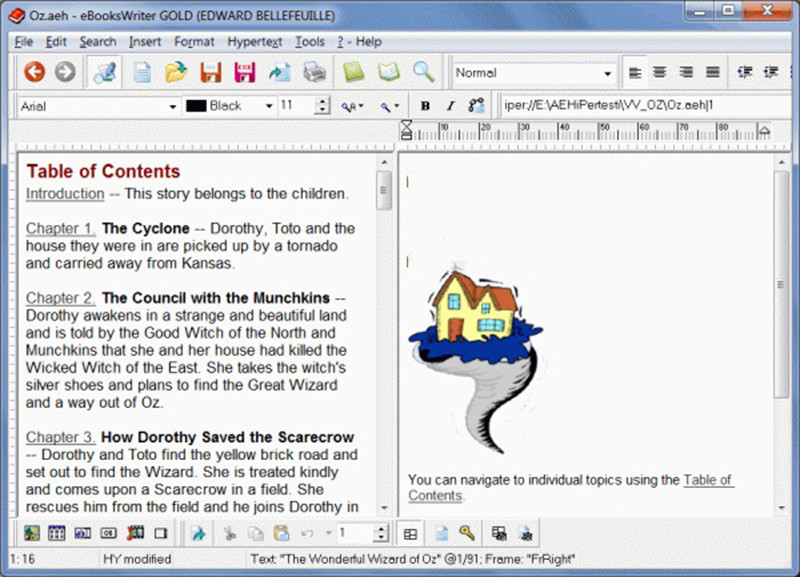The width and height of the screenshot is (800, 577).
Task: Paste from the clipboard icon
Action: 281,534
